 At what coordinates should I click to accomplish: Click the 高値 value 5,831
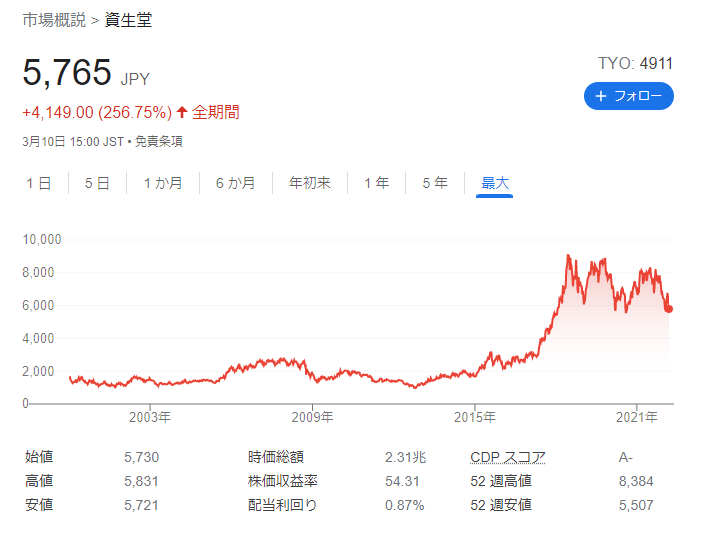point(141,481)
